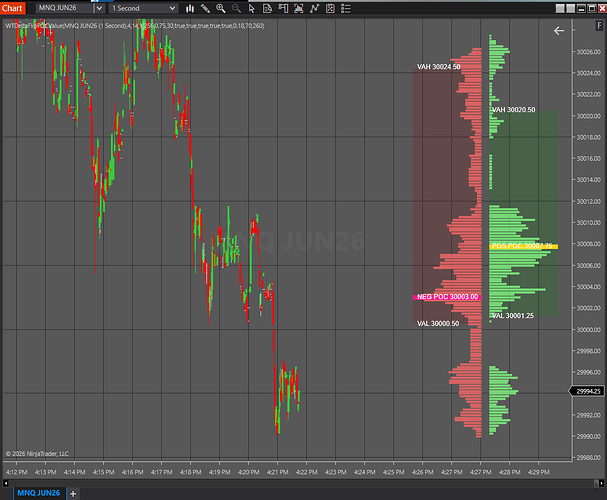Image resolution: width=607 pixels, height=500 pixels.
Task: Open the Indicators icon
Action: (x=298, y=9)
